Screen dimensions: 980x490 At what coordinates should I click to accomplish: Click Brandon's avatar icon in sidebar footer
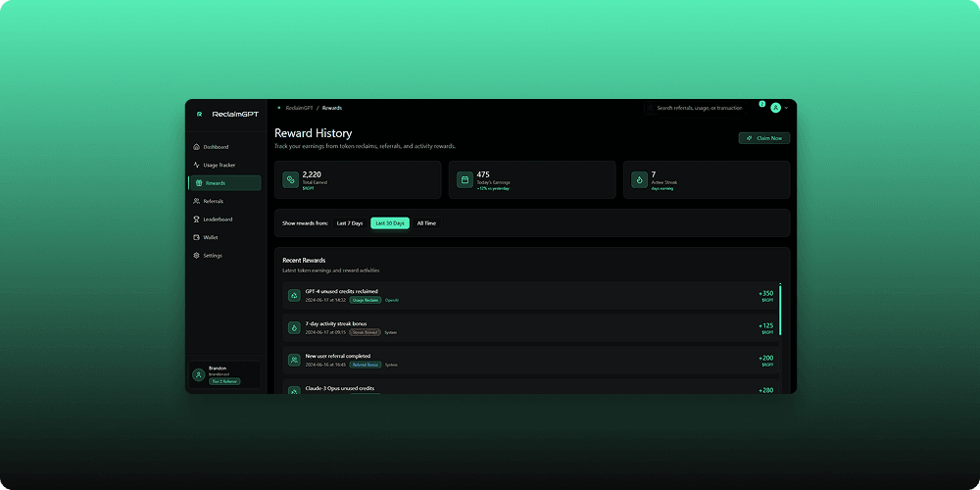[x=199, y=375]
